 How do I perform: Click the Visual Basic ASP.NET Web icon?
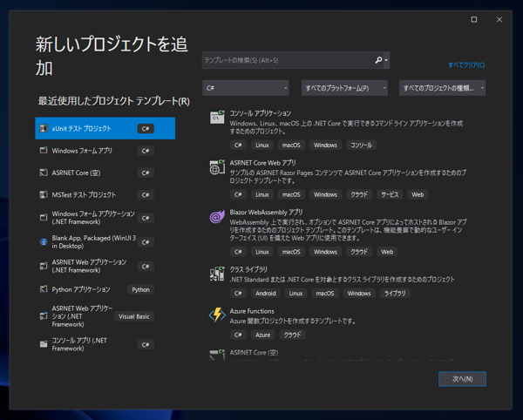pos(44,316)
